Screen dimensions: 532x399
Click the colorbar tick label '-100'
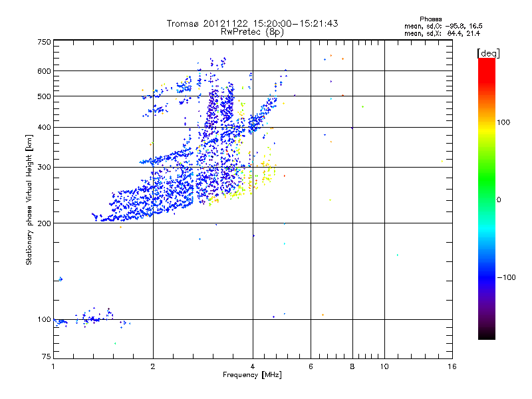click(506, 277)
